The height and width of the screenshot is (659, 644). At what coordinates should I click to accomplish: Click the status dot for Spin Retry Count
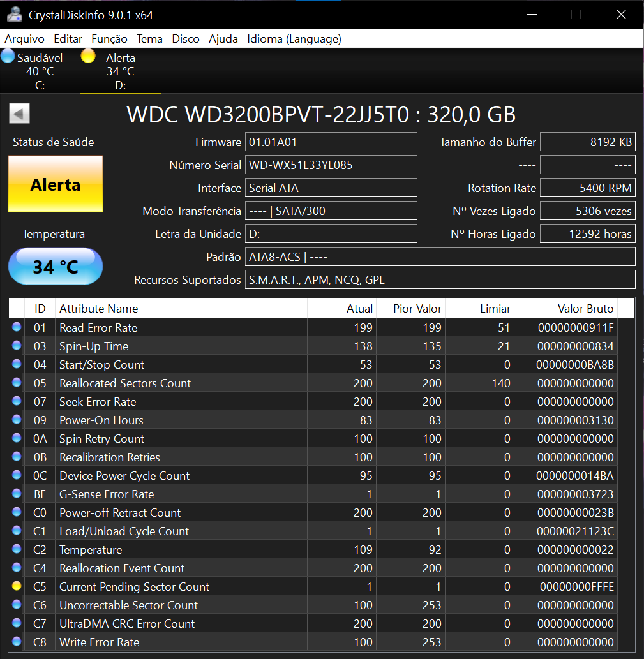pyautogui.click(x=17, y=438)
